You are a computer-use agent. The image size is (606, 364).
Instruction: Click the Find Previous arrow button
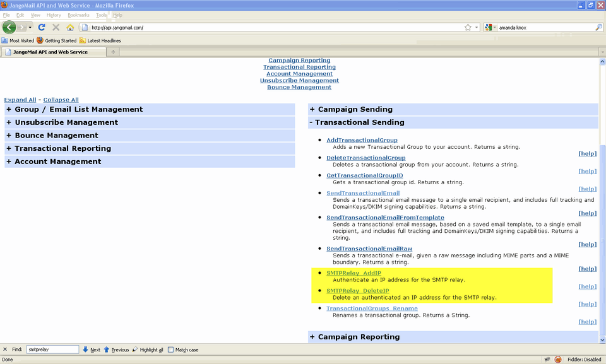coord(116,349)
